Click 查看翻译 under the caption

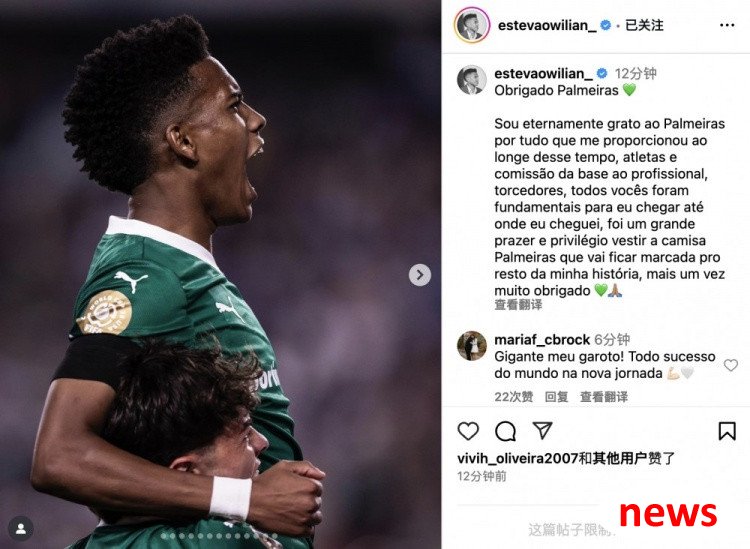(518, 305)
